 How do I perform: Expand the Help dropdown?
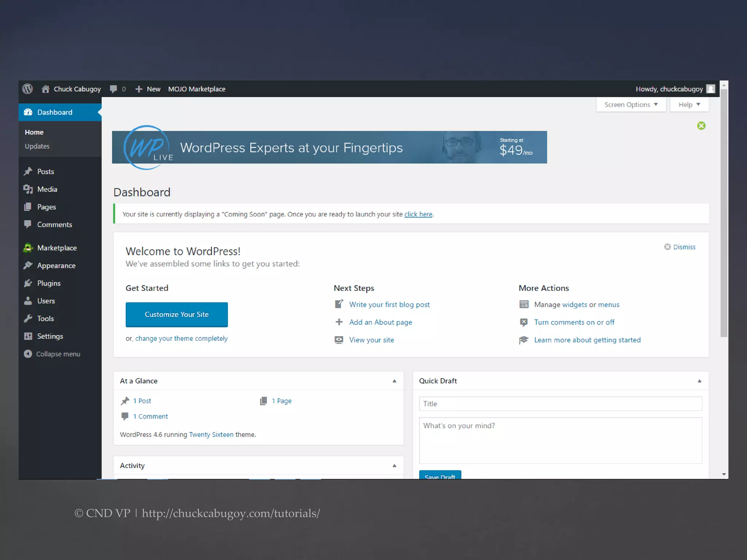click(x=689, y=105)
